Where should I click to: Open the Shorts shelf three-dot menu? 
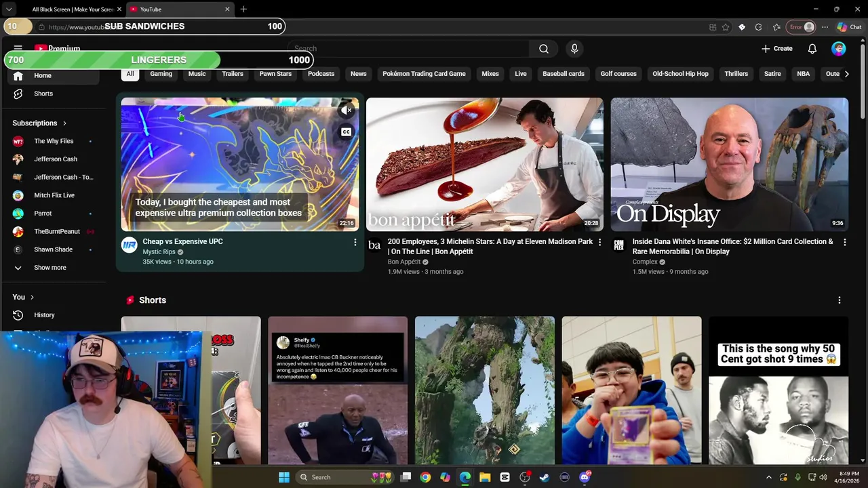coord(839,300)
